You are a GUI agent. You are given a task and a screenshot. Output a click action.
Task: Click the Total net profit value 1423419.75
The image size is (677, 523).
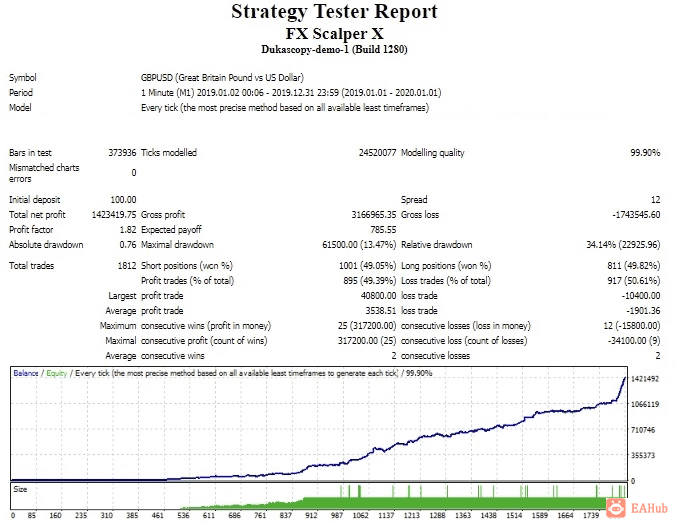tap(114, 215)
